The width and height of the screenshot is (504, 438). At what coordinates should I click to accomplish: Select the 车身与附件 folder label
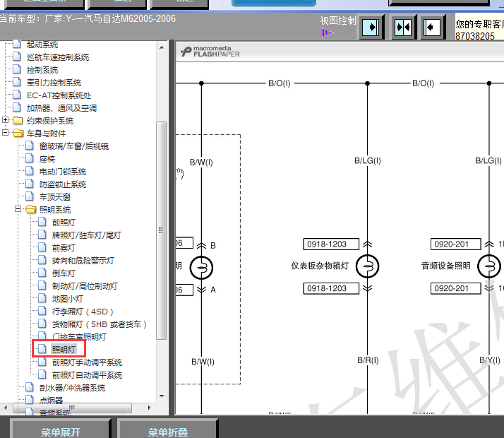[46, 134]
